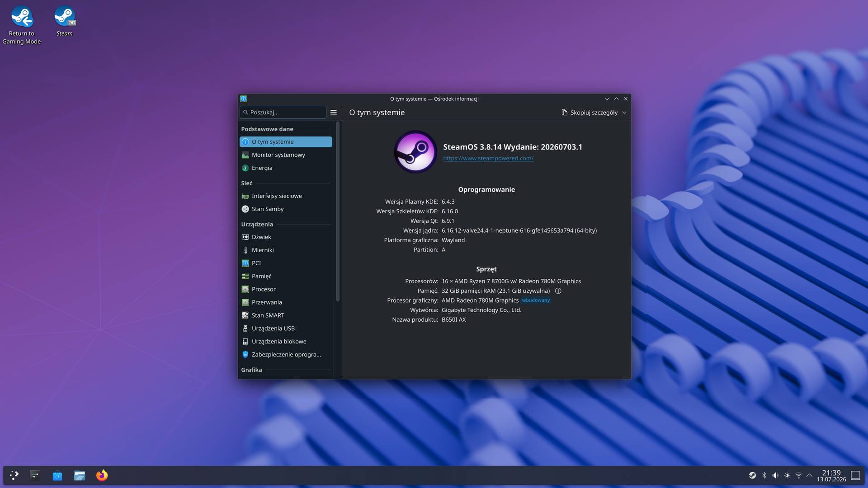Viewport: 868px width, 488px height.
Task: Click Qt version 6.9.1 value
Action: (448, 221)
